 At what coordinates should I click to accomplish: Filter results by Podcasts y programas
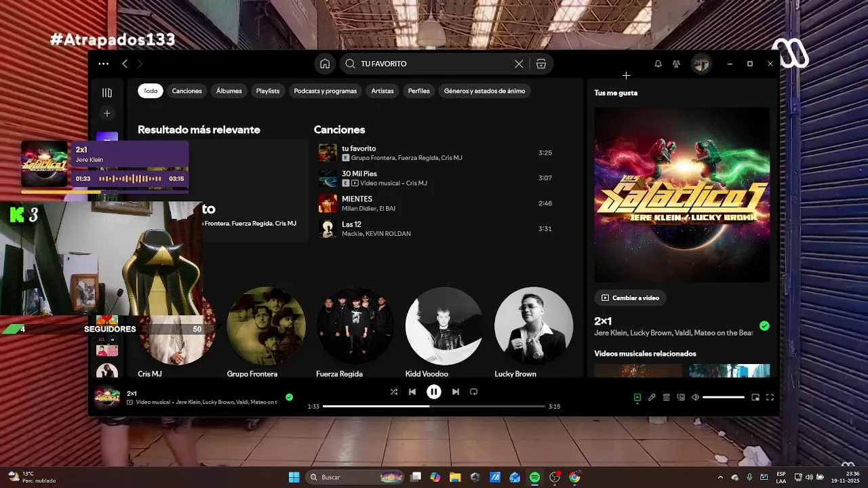(x=325, y=91)
